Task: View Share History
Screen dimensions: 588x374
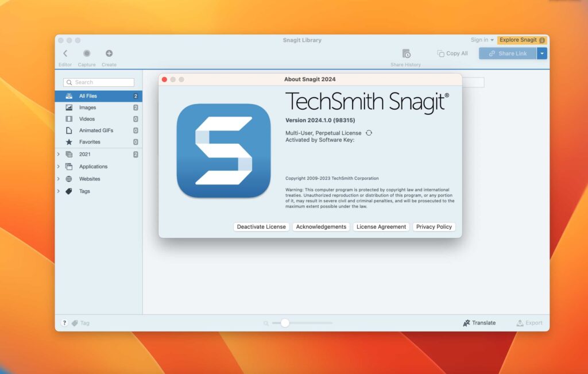Action: point(406,53)
